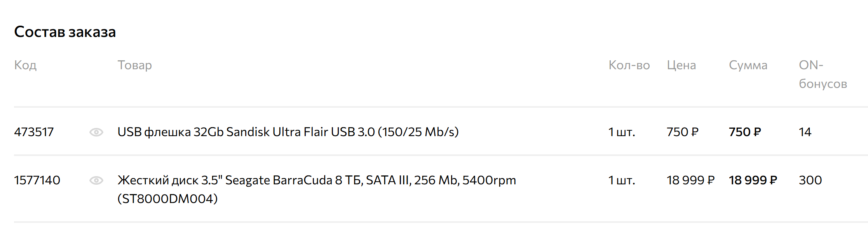Click the bold 18 999 ₽ sum value
Viewport: 868px width, 238px height.
tap(753, 180)
